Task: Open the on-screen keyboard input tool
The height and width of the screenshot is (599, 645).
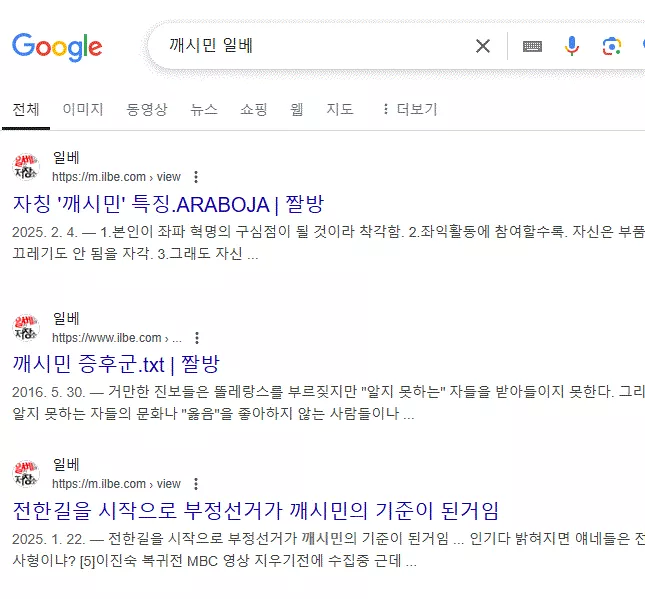Action: click(x=532, y=46)
